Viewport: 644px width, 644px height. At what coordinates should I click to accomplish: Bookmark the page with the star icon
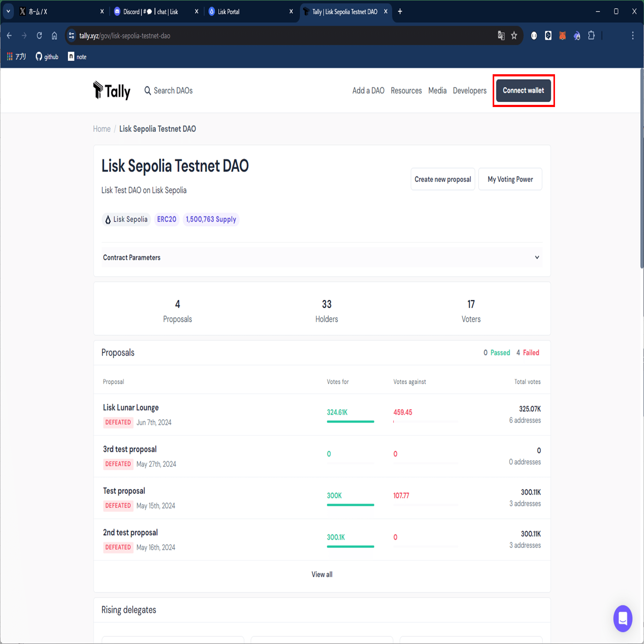[x=514, y=35]
